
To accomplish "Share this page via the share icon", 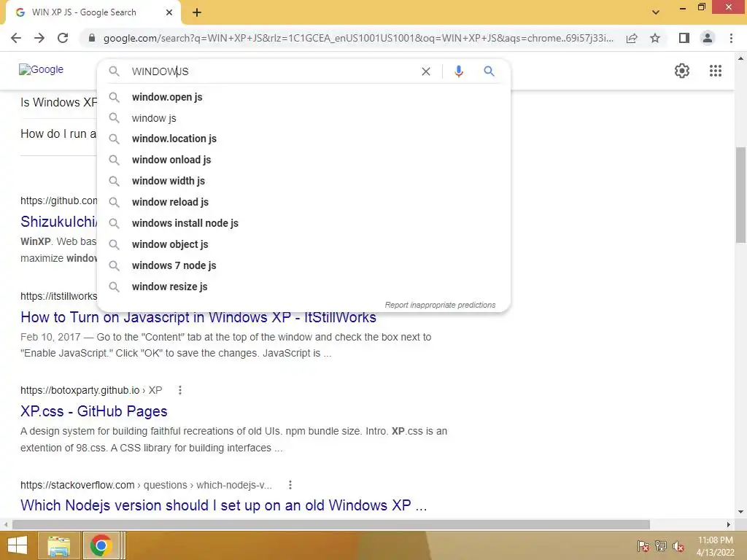I will (632, 38).
